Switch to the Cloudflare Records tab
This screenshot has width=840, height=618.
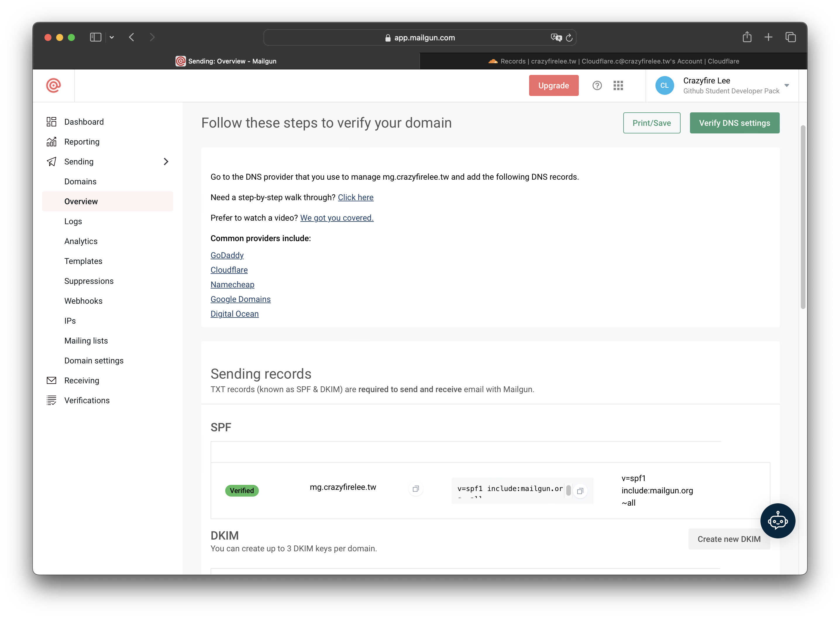[613, 61]
